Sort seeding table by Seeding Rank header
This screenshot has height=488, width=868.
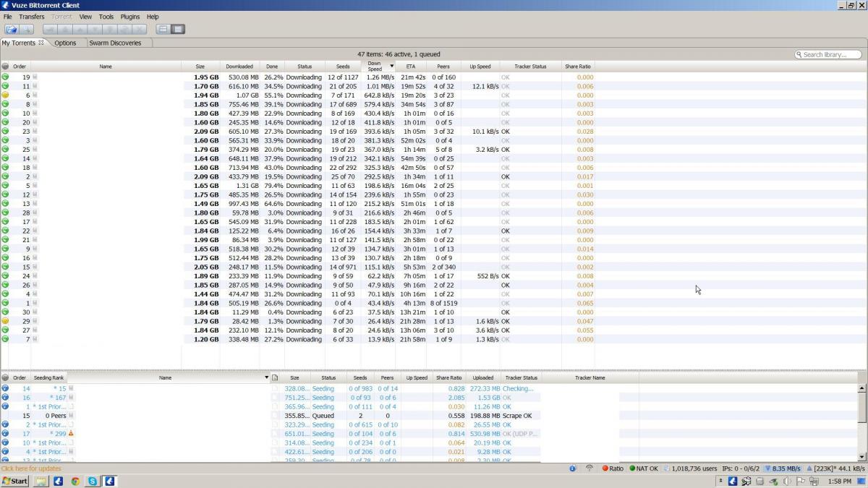coord(49,377)
